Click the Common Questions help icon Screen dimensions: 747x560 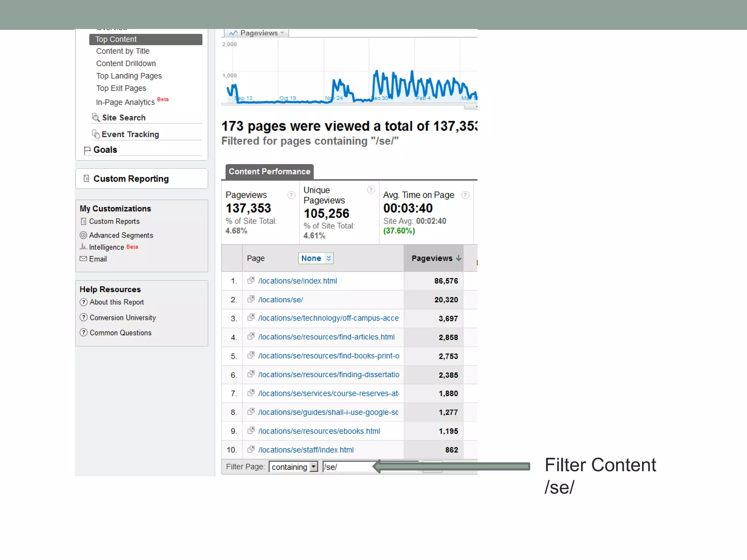[x=84, y=332]
